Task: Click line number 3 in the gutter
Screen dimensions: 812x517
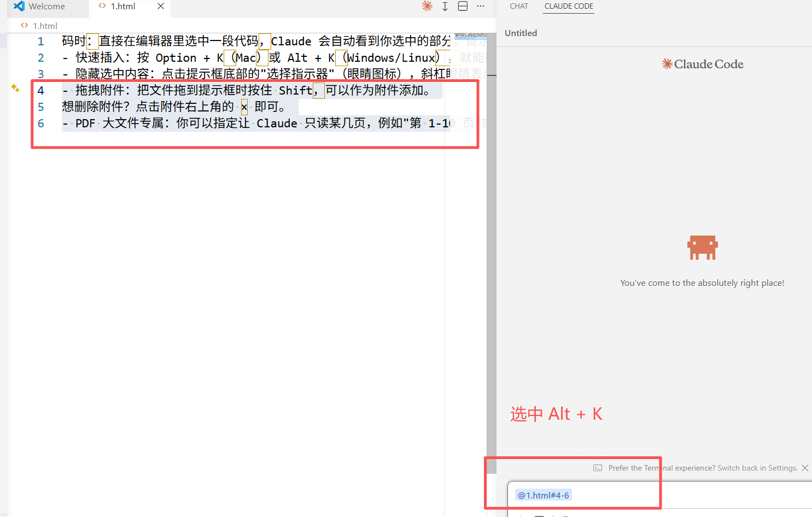Action: [x=40, y=74]
